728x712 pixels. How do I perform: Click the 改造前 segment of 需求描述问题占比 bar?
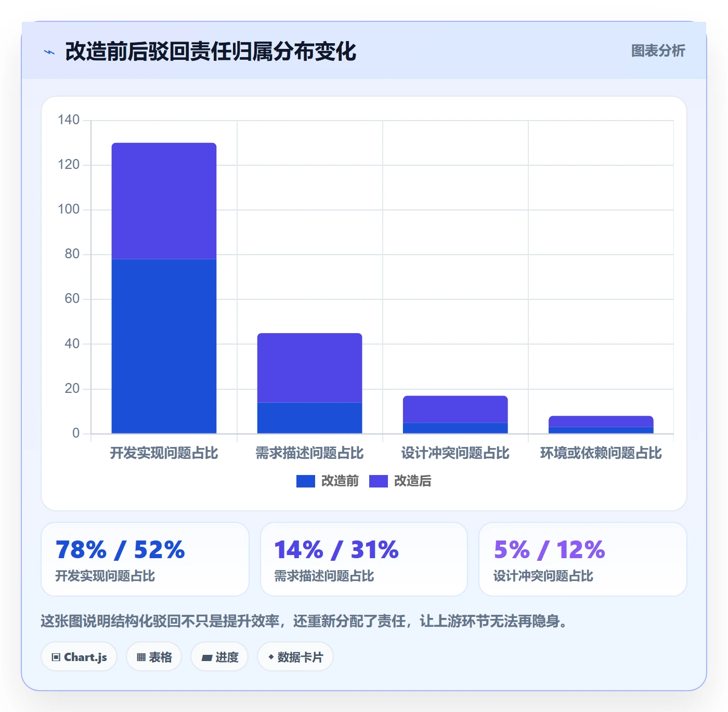point(309,418)
